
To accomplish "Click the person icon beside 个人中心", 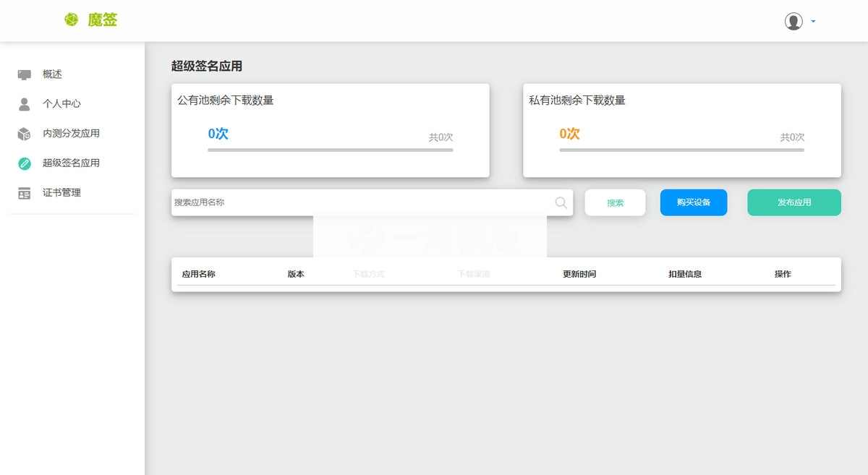I will (x=23, y=103).
